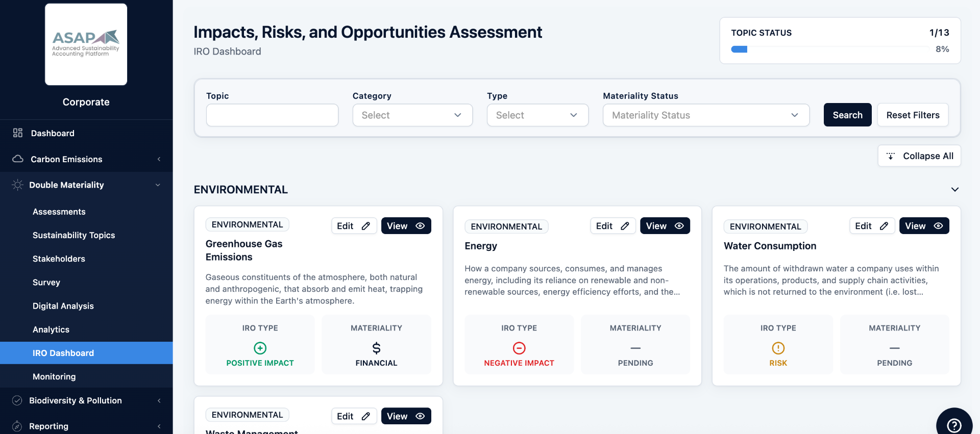980x434 pixels.
Task: Click the Corporate label under logo
Action: (x=86, y=102)
